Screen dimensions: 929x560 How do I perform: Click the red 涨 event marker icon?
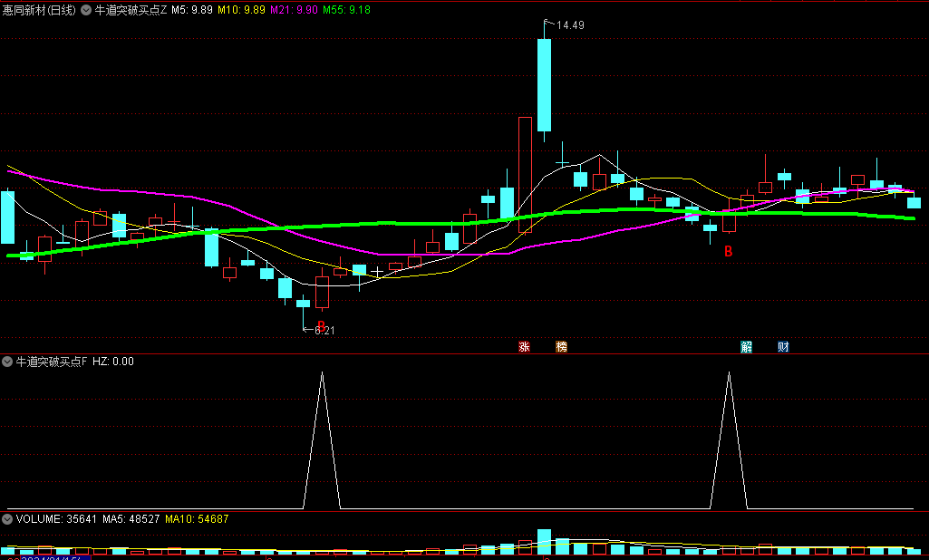[524, 347]
